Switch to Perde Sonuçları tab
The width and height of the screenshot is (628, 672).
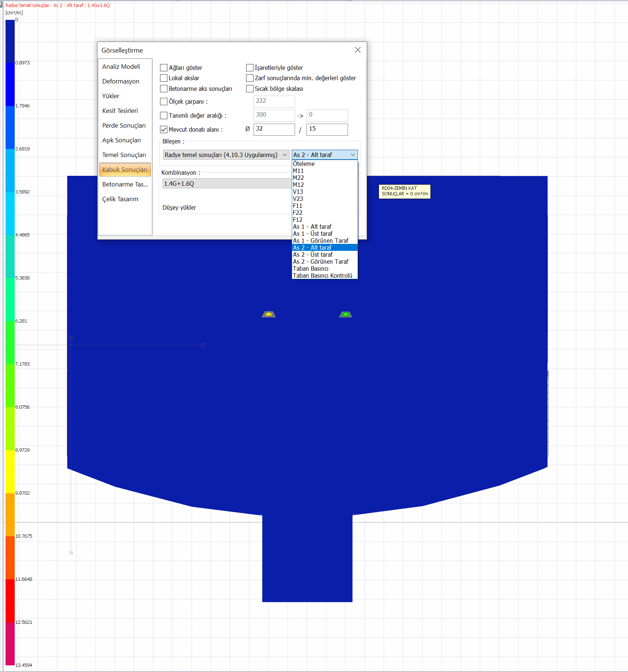point(125,125)
